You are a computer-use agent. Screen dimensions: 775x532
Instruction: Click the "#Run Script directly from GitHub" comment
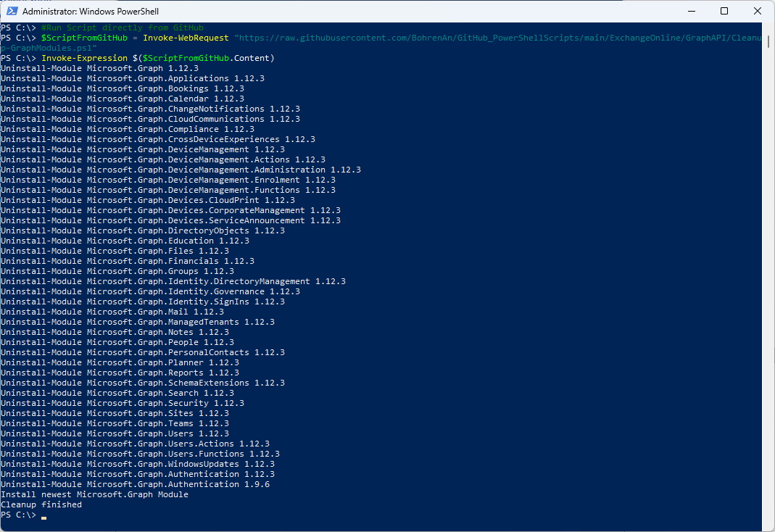click(x=122, y=28)
